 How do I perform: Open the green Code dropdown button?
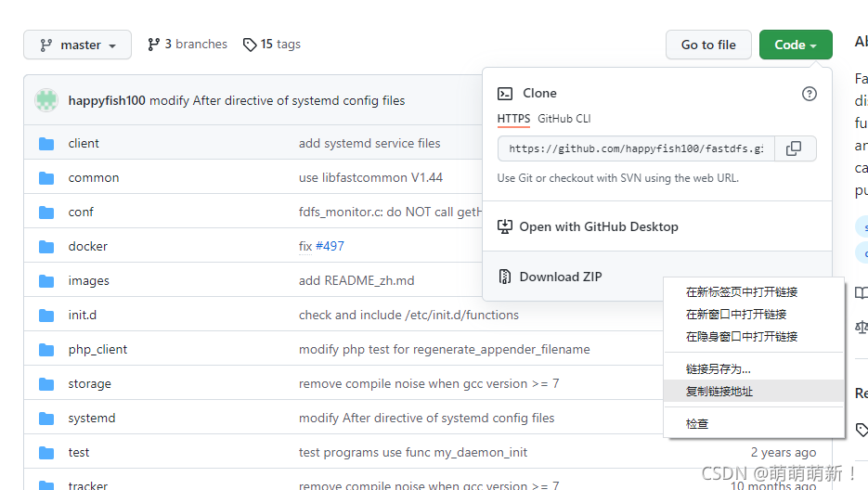pyautogui.click(x=796, y=45)
